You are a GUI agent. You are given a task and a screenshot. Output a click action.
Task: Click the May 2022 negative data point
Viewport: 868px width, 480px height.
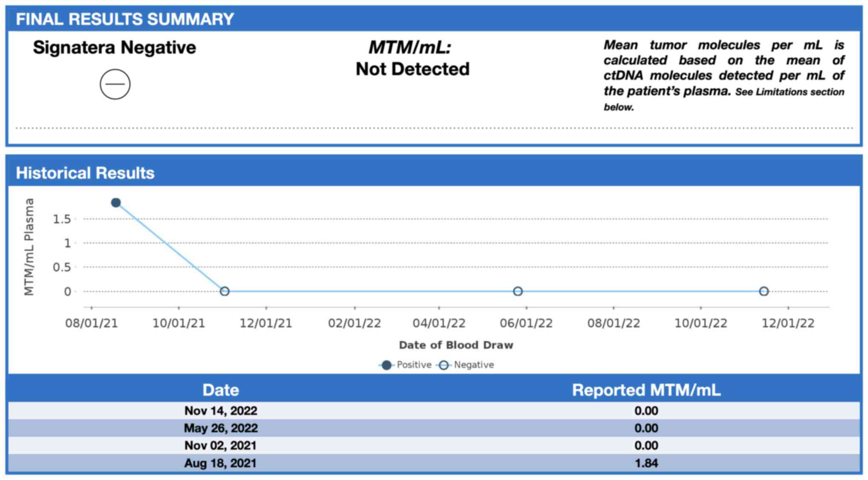pyautogui.click(x=518, y=291)
